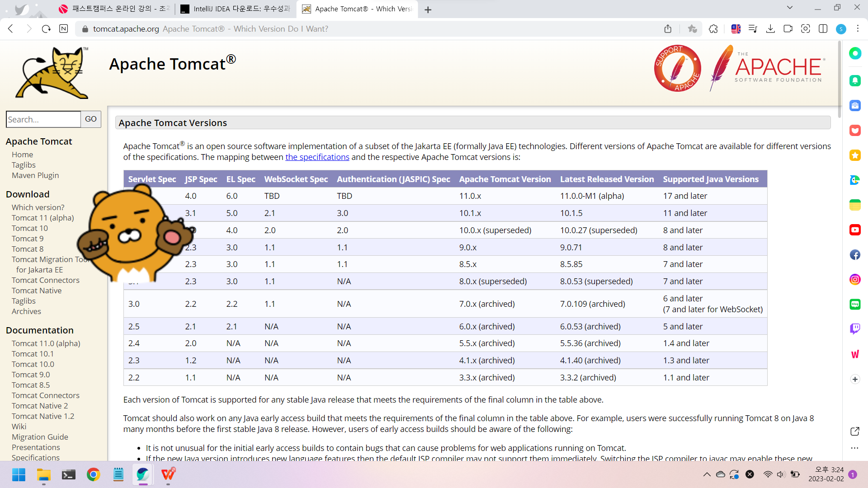Screen dimensions: 868x488
Task: Open the Home sidebar link
Action: click(22, 155)
